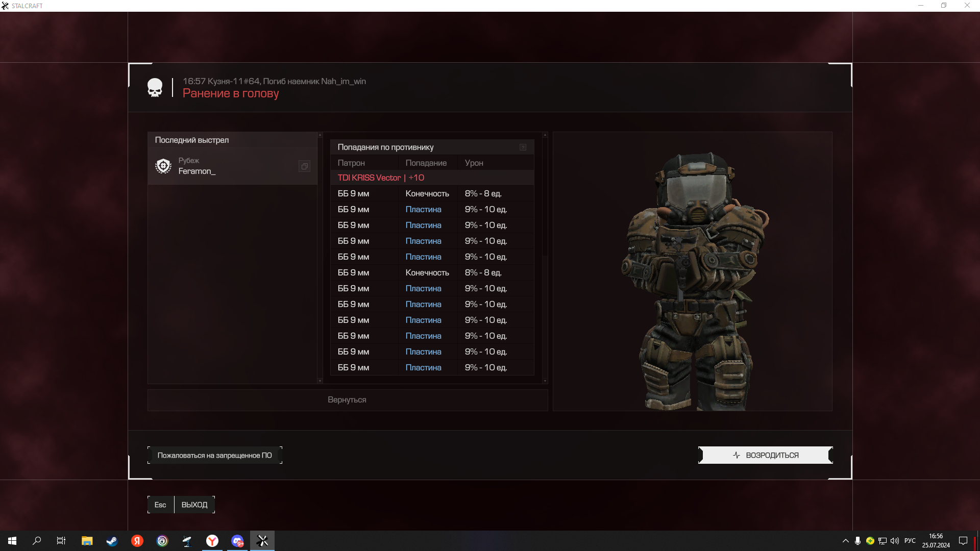980x551 pixels.
Task: Open the satellite dish taskbar app
Action: 187,541
